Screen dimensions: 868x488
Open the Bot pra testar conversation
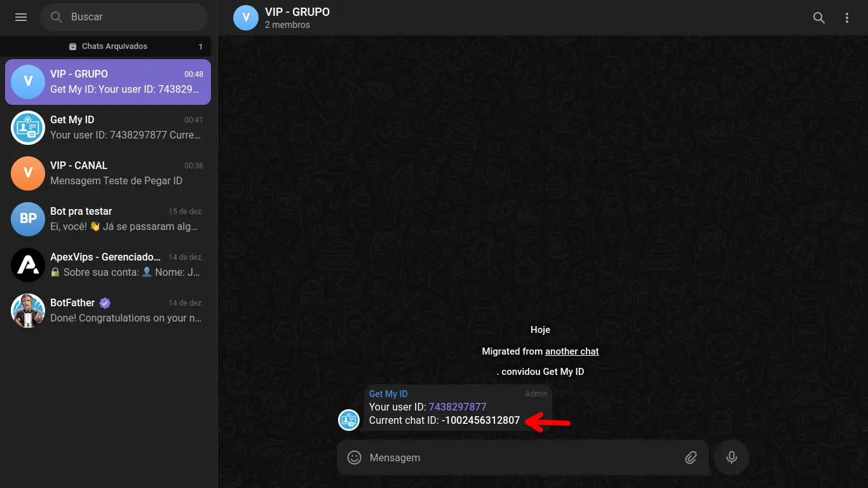click(108, 219)
